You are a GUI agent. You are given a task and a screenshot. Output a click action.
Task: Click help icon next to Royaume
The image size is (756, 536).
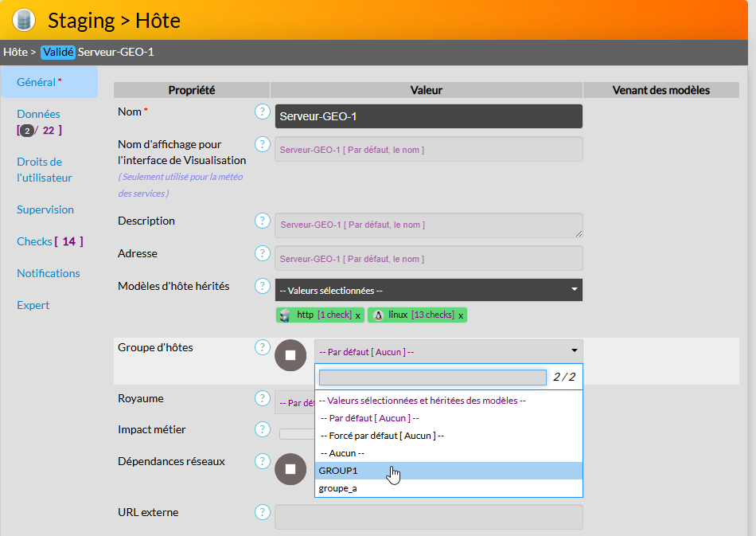coord(263,398)
